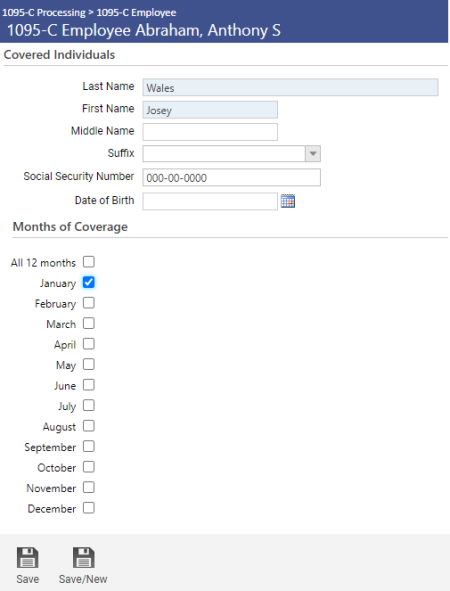Open the Date of Birth calendar picker
This screenshot has height=591, width=450.
click(288, 201)
